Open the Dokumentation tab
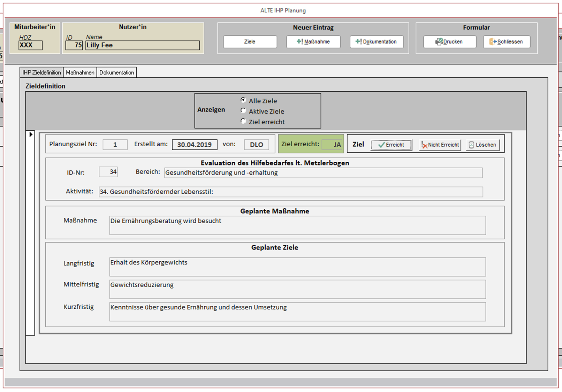The width and height of the screenshot is (562, 392). click(116, 72)
